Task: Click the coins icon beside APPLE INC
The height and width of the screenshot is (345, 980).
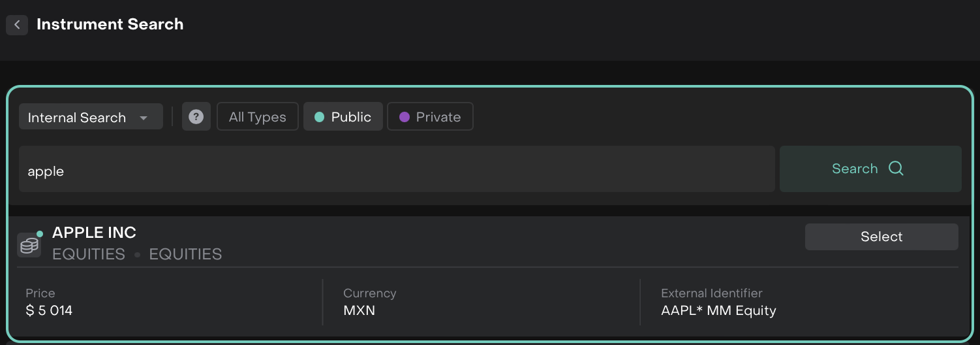Action: coord(29,246)
